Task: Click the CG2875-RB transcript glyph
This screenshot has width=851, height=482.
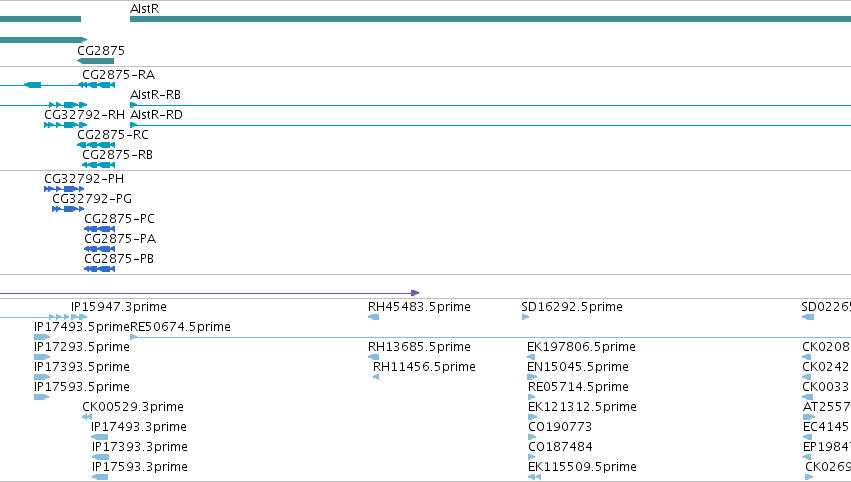Action: (99, 165)
